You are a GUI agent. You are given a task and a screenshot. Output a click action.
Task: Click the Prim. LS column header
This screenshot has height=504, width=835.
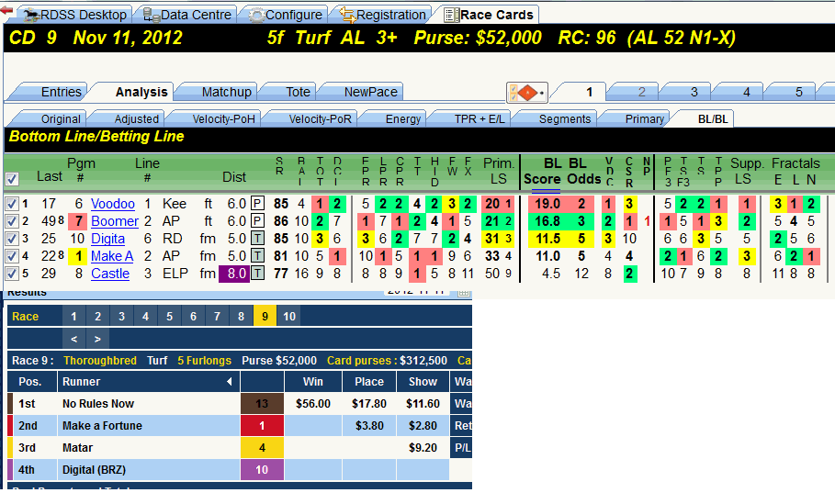(x=499, y=172)
